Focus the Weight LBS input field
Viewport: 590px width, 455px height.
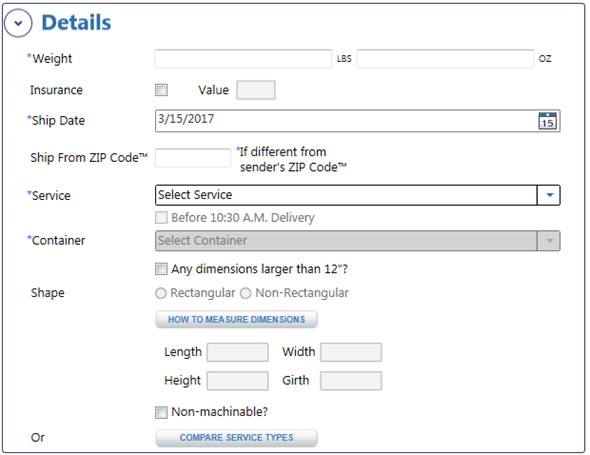[x=243, y=59]
